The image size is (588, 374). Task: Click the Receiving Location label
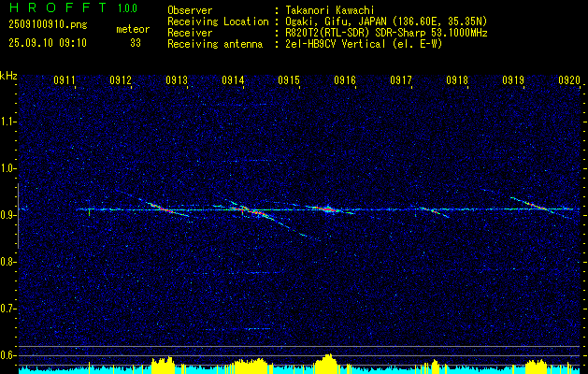[218, 22]
